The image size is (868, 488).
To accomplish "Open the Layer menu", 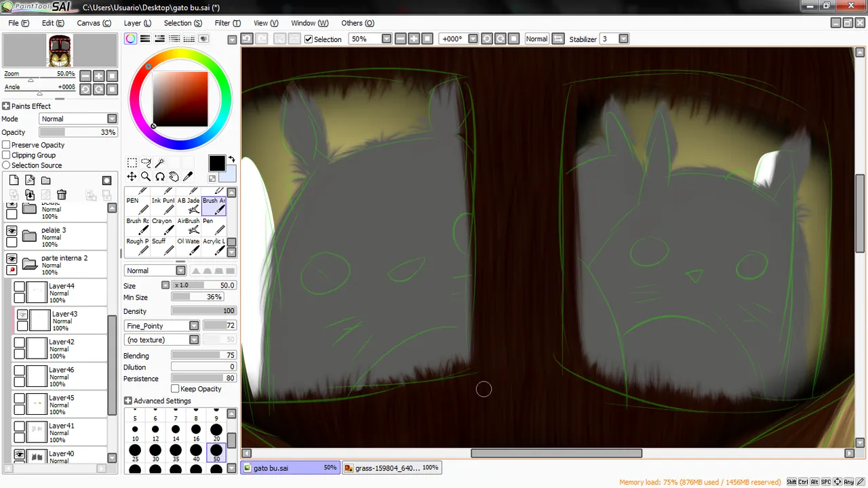I will click(x=138, y=23).
